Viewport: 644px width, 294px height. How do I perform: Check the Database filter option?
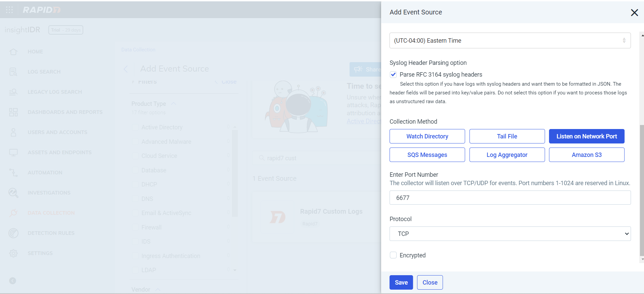[x=135, y=170]
